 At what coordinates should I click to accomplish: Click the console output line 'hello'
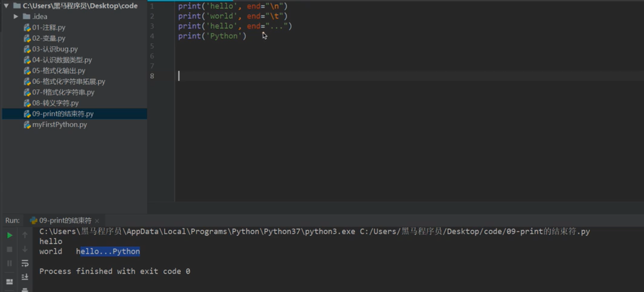51,242
